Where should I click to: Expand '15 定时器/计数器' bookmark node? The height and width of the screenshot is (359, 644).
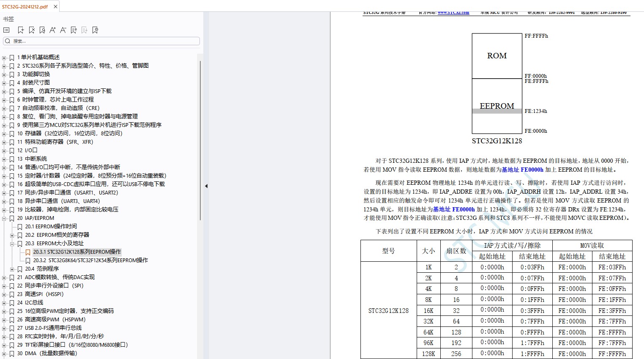pos(4,176)
